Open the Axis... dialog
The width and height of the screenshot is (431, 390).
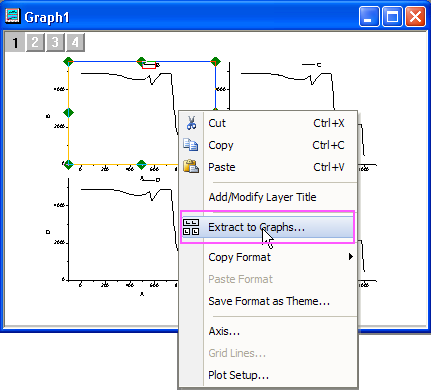[224, 331]
